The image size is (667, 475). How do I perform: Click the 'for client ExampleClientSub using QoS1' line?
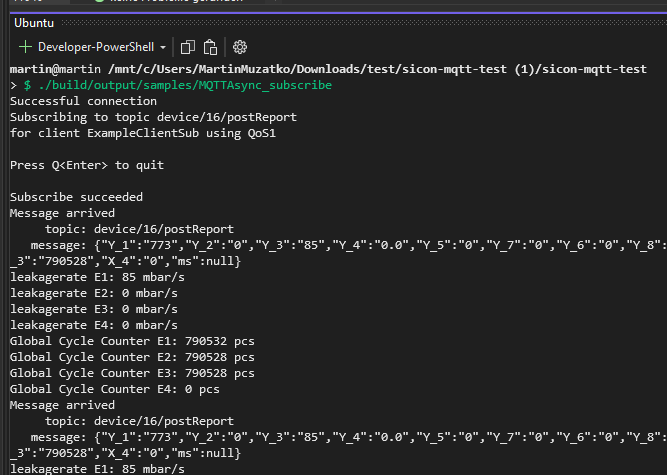point(134,133)
